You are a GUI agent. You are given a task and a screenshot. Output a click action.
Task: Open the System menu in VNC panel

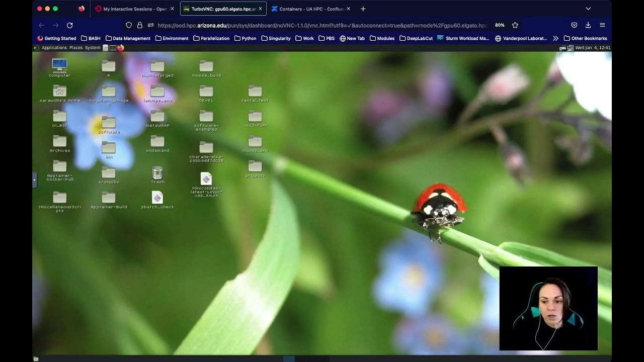pos(93,48)
